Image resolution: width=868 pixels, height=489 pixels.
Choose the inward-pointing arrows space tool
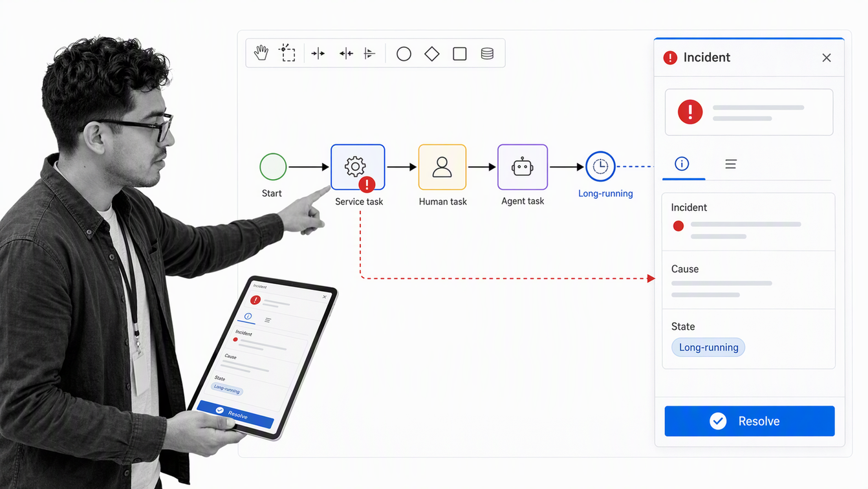318,54
